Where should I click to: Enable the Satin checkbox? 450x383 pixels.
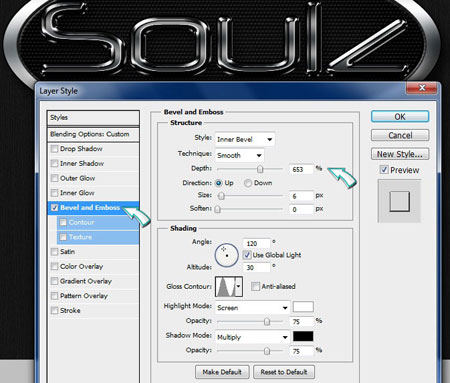[54, 252]
